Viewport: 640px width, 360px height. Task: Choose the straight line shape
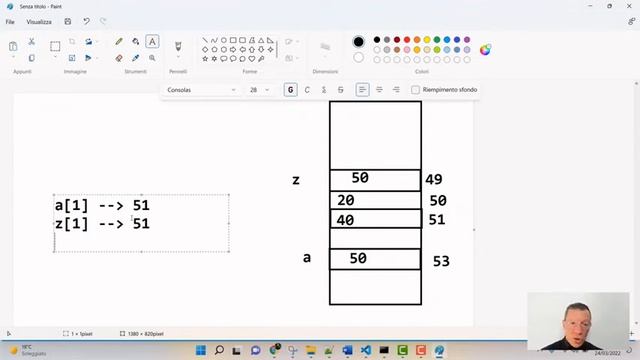(205, 40)
